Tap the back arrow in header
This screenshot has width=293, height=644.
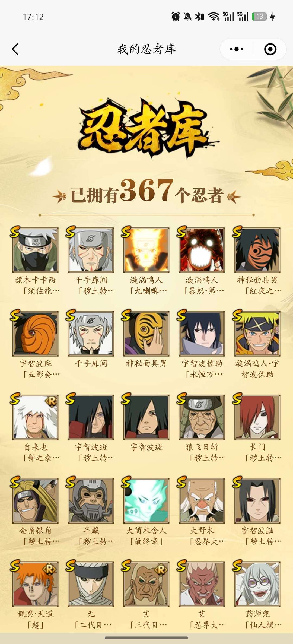[x=15, y=49]
